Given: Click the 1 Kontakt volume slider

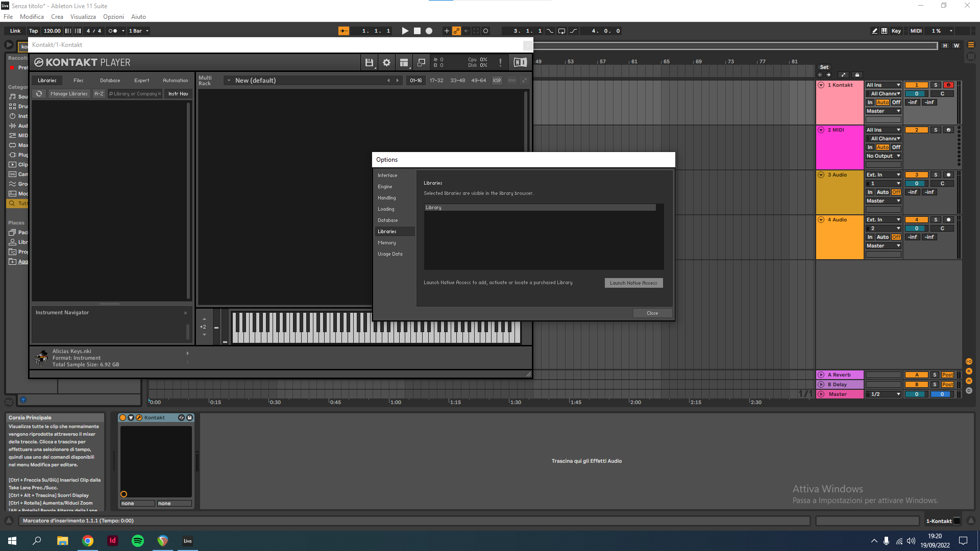Looking at the screenshot, I should 917,94.
